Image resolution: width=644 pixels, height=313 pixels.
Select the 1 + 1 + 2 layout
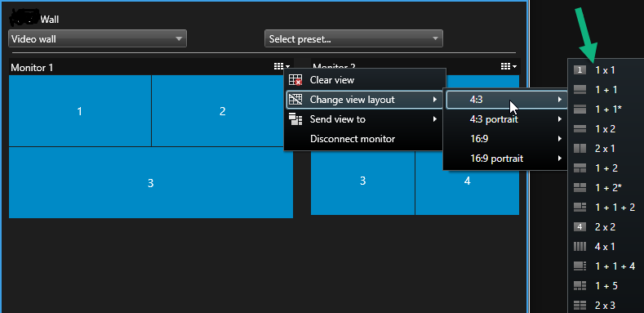pos(606,208)
